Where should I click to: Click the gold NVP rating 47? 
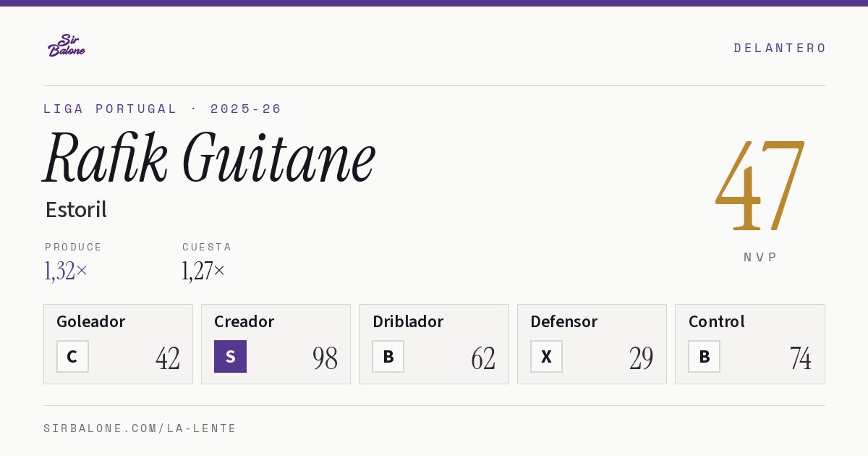[x=760, y=185]
